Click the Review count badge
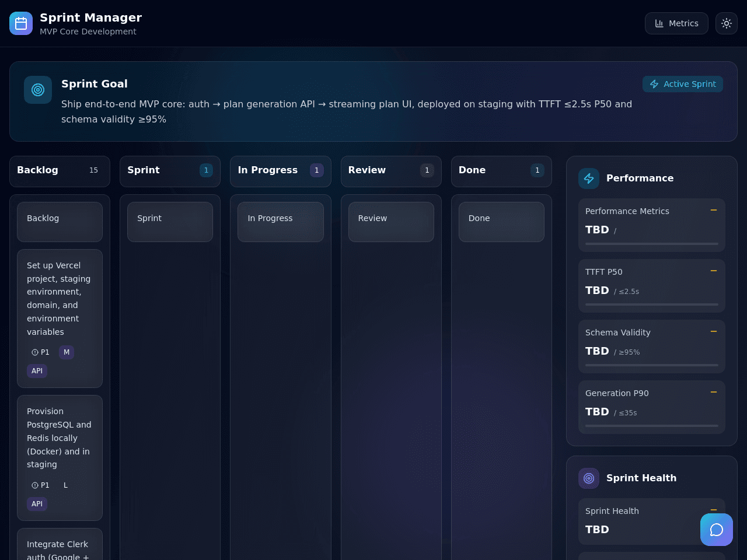Screen dimensions: 747x560 pyautogui.click(x=427, y=170)
